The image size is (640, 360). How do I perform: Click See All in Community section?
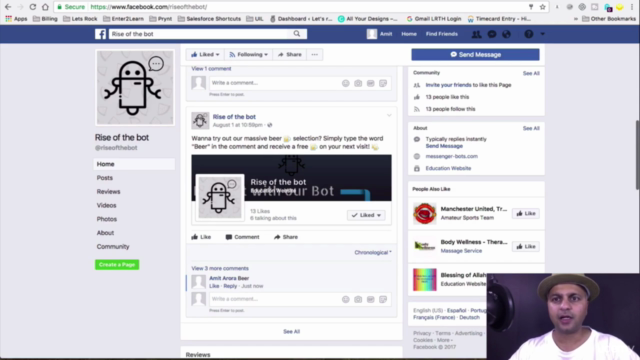coord(531,73)
